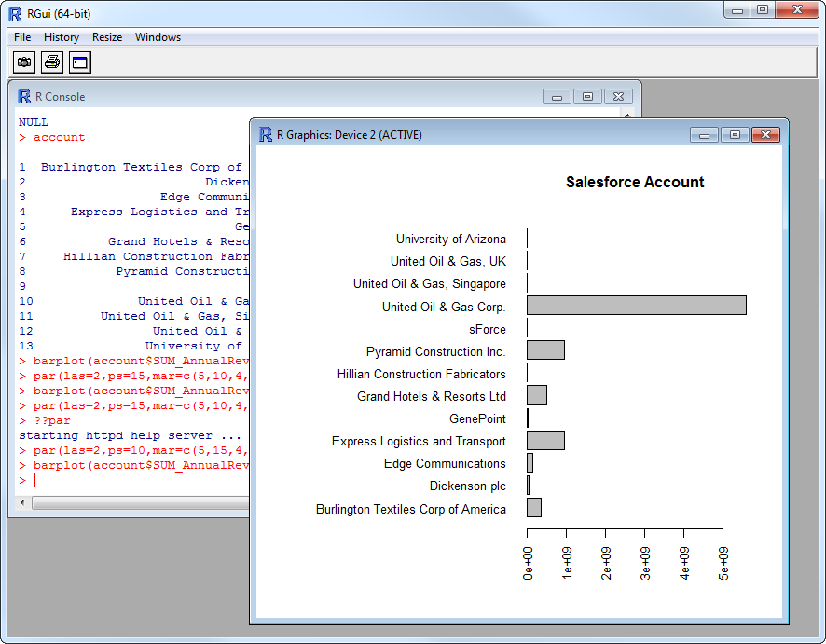Maximize the R Console window
This screenshot has width=826, height=644.
tap(587, 97)
